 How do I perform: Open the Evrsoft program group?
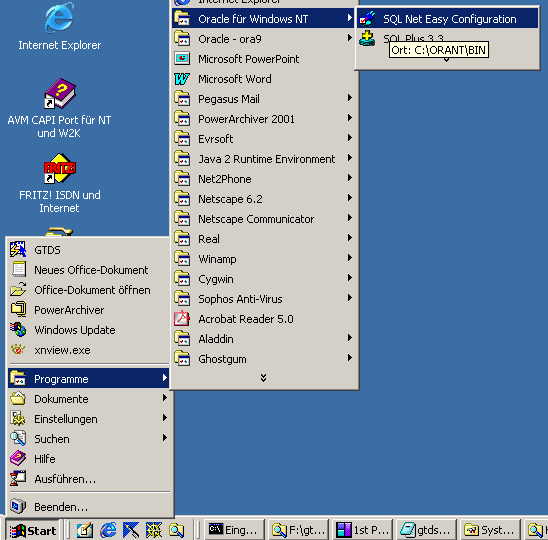[x=264, y=139]
